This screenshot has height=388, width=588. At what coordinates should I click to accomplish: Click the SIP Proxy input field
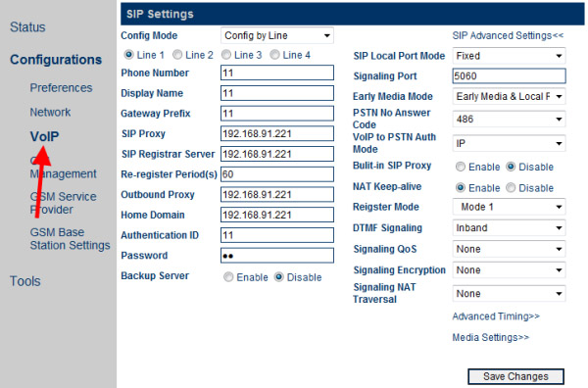tap(277, 133)
